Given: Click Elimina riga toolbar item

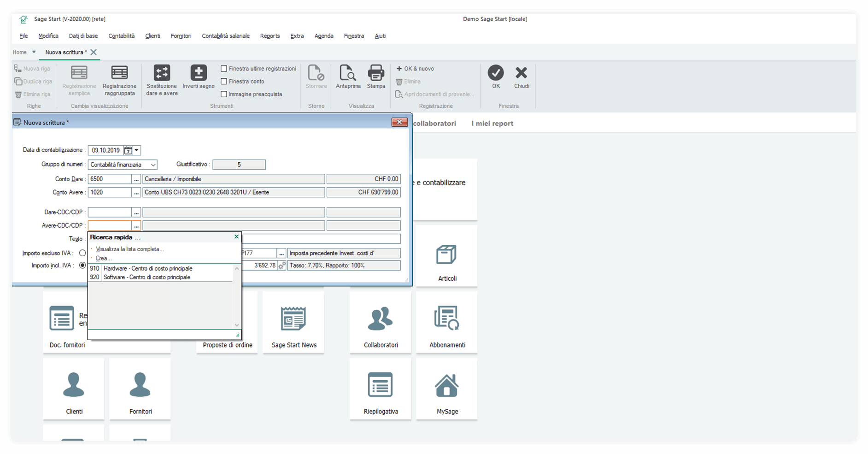Looking at the screenshot, I should (x=33, y=94).
